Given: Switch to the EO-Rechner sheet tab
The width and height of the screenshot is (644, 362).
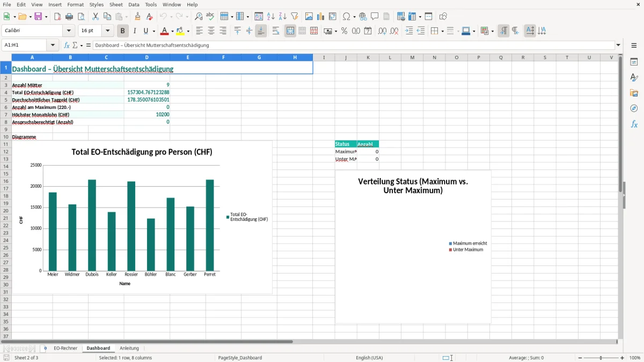Looking at the screenshot, I should tap(65, 349).
